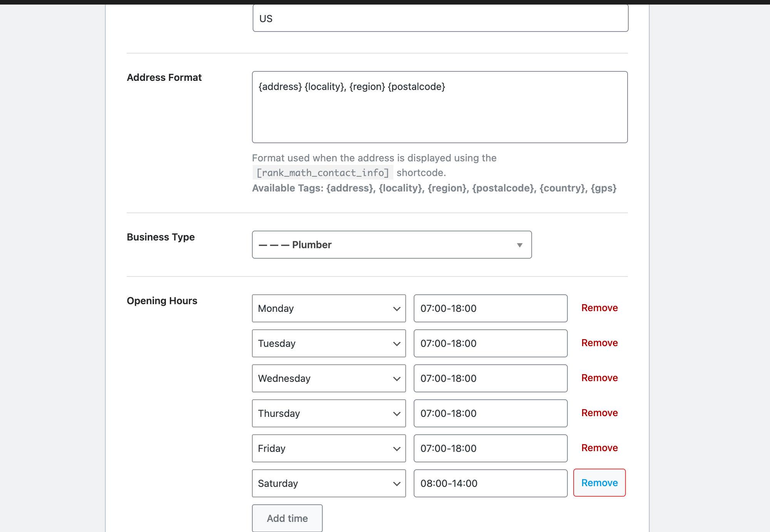Click the Friday hours input field
Viewport: 770px width, 532px height.
490,448
